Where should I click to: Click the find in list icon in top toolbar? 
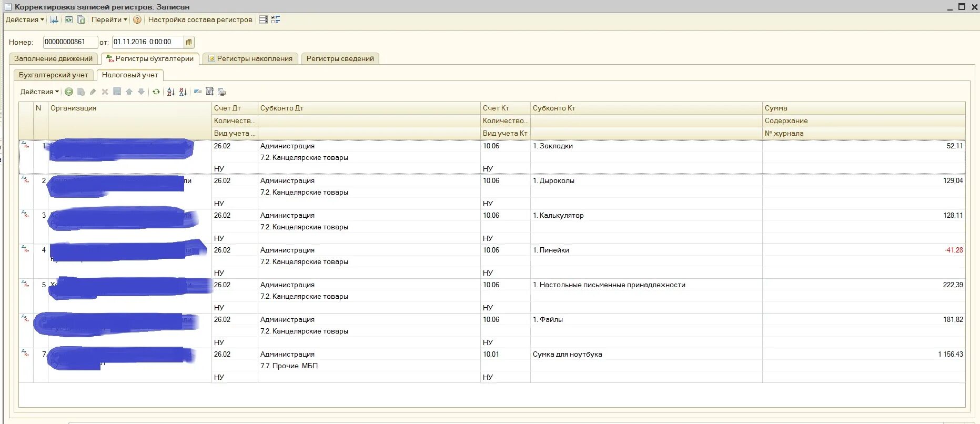54,19
